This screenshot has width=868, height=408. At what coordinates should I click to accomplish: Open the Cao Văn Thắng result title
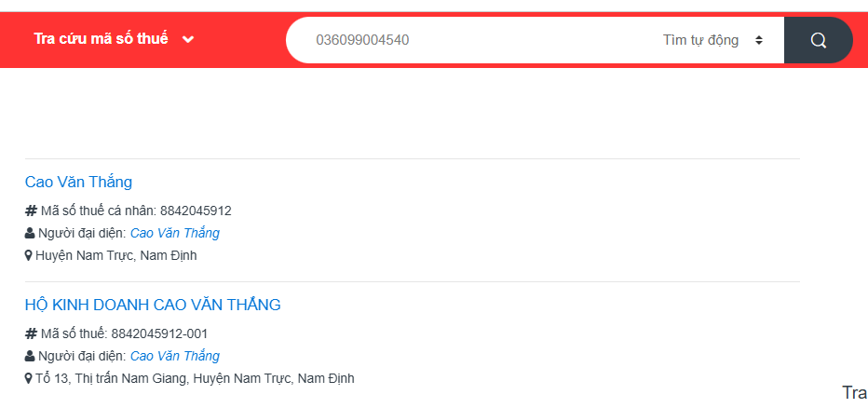click(x=78, y=182)
